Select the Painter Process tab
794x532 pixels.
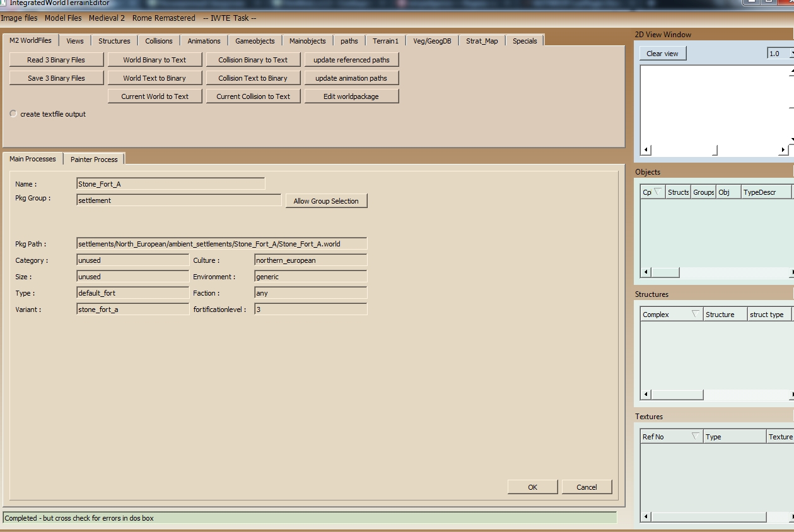point(94,159)
